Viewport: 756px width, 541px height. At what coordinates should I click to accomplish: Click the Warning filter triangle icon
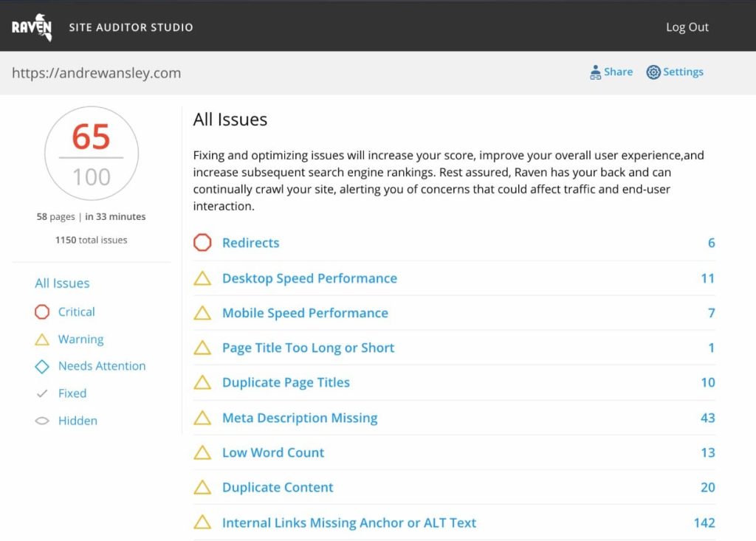[x=42, y=340]
